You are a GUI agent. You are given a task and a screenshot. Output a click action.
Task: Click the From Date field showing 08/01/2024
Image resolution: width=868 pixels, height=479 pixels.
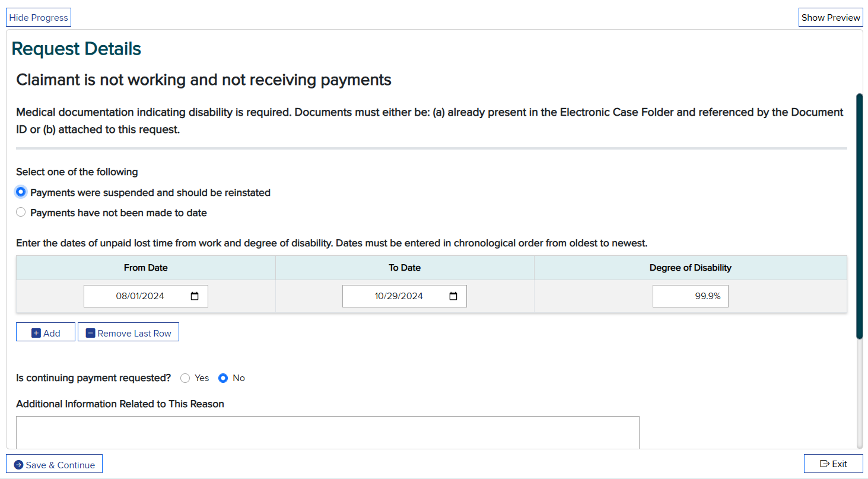140,296
